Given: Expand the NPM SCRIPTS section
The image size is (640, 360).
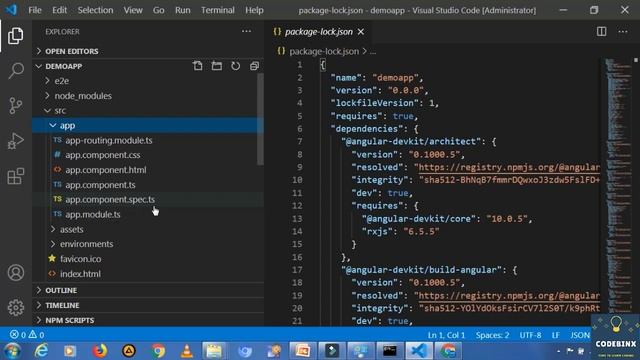Looking at the screenshot, I should click(x=148, y=320).
